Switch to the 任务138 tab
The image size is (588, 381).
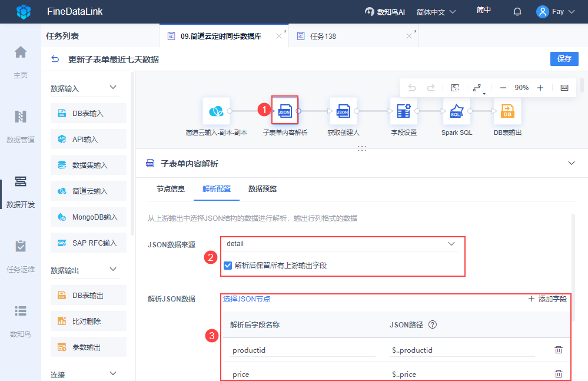(x=323, y=36)
